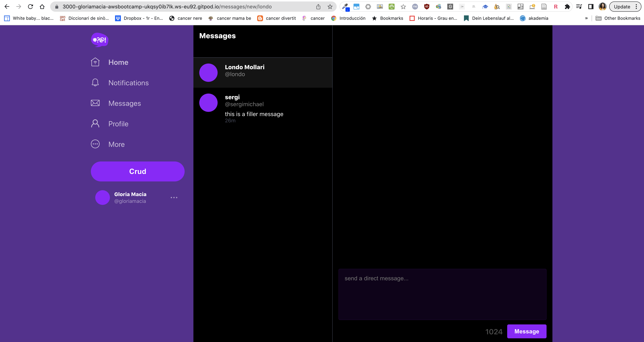Reload the page with the refresh icon
This screenshot has width=644, height=342.
click(x=30, y=6)
